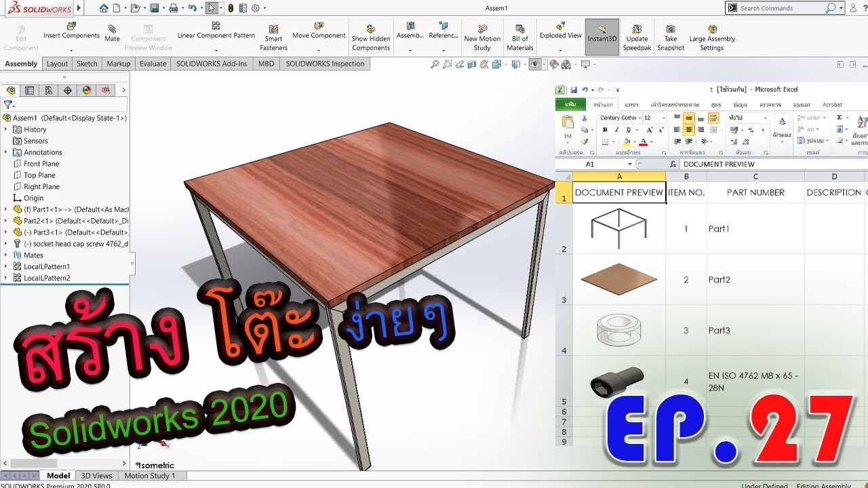Image resolution: width=868 pixels, height=488 pixels.
Task: Open the DimXpertManager crosshair tab
Action: pyautogui.click(x=67, y=90)
